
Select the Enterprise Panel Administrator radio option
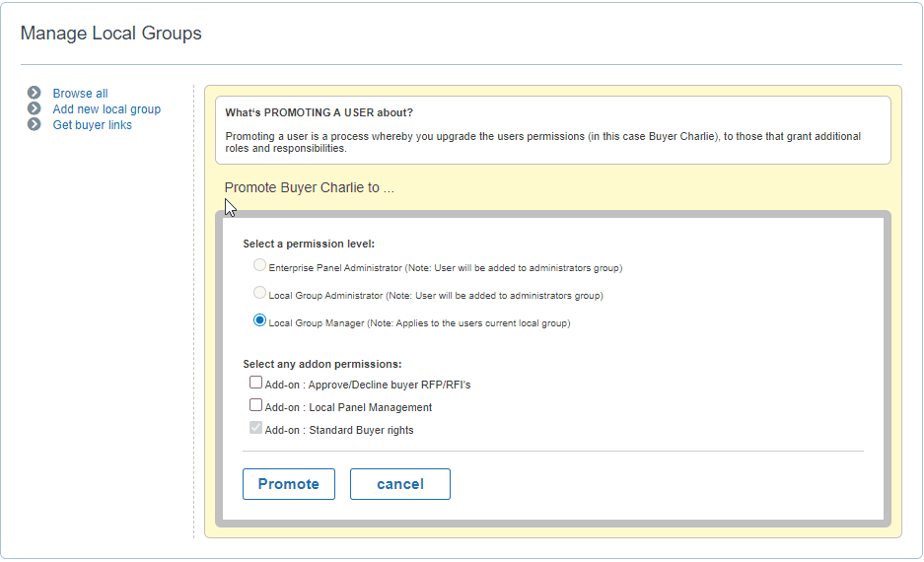point(259,265)
